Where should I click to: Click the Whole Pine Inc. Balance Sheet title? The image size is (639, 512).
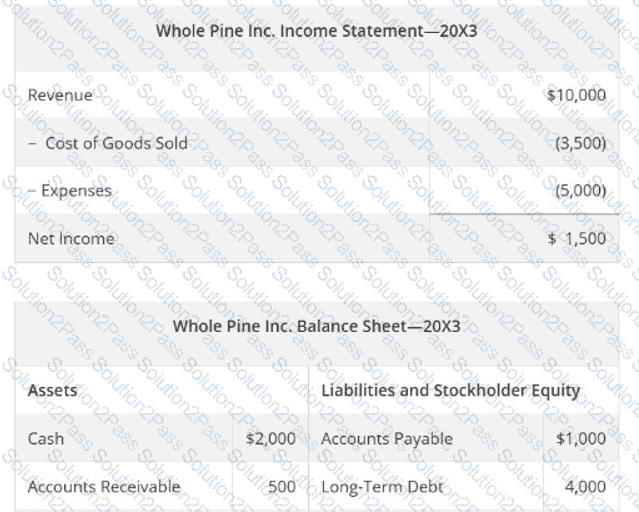point(316,327)
